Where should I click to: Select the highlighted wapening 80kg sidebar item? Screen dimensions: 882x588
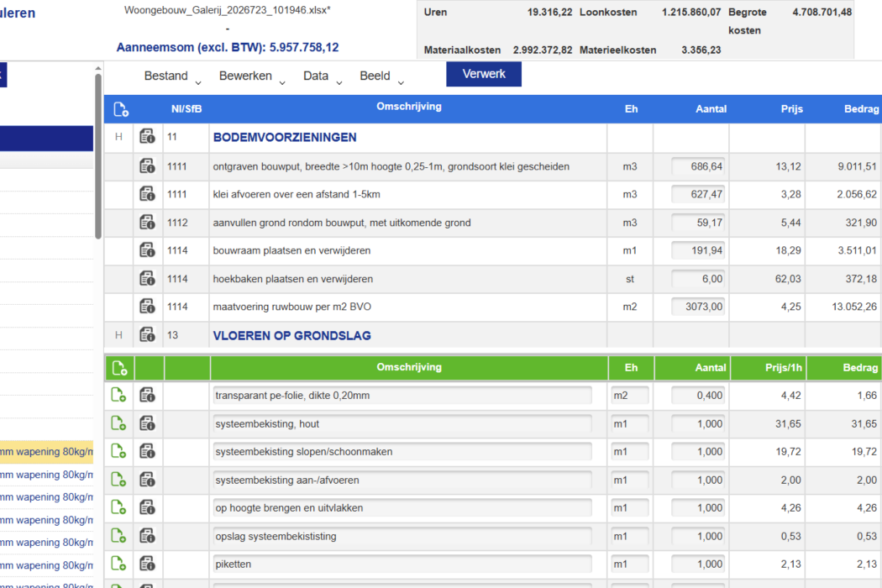point(47,452)
